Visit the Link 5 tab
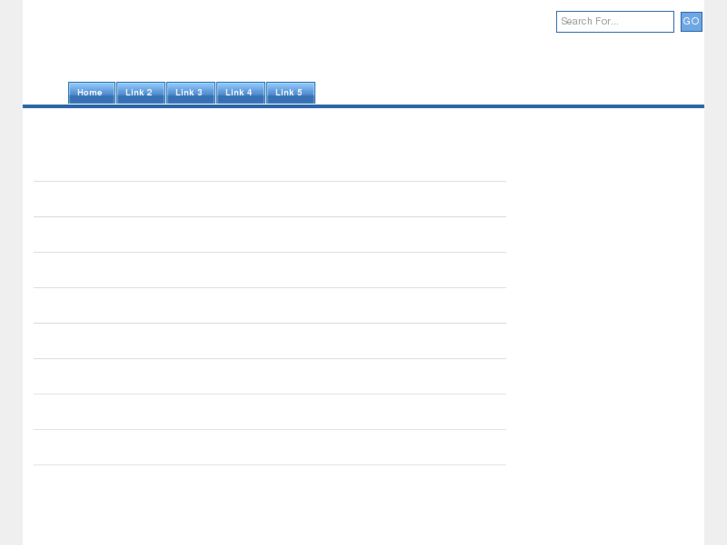Viewport: 727px width, 545px height. (x=291, y=93)
